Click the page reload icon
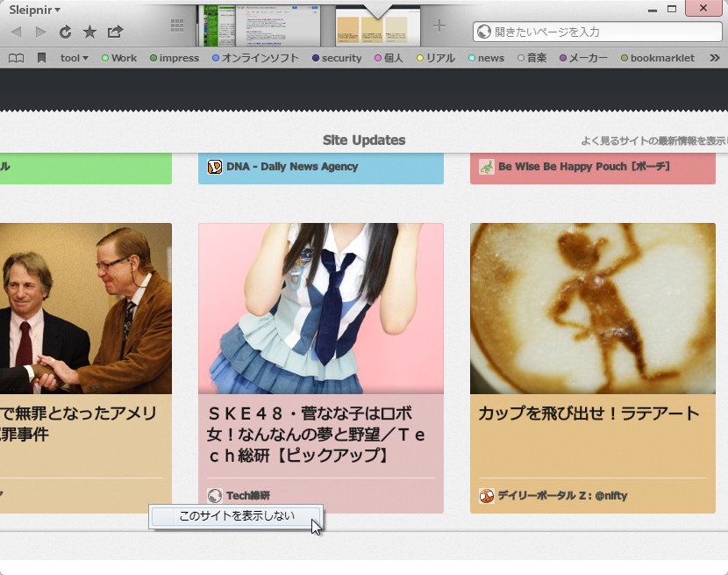728x575 pixels. 64,32
